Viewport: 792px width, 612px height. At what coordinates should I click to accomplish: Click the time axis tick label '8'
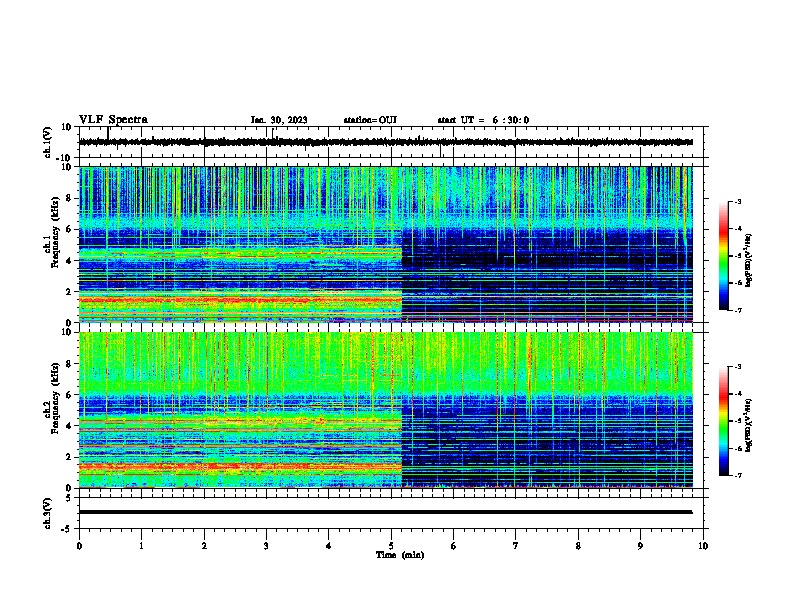(x=578, y=546)
